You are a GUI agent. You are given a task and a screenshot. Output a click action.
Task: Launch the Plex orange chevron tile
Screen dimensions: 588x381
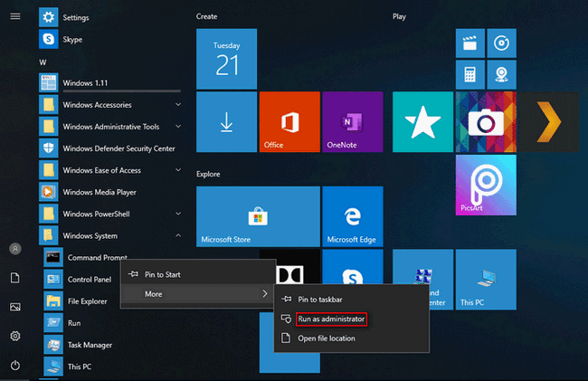pyautogui.click(x=549, y=122)
